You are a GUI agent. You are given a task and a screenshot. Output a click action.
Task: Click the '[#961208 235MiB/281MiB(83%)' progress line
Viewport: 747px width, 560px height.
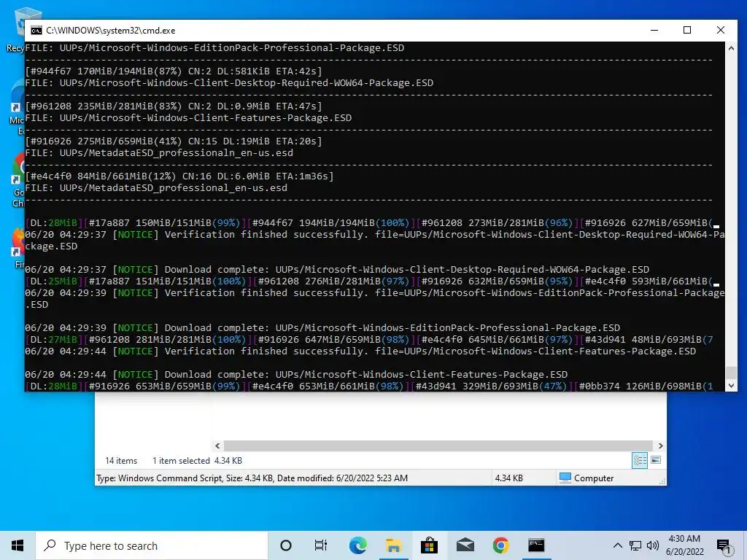174,106
